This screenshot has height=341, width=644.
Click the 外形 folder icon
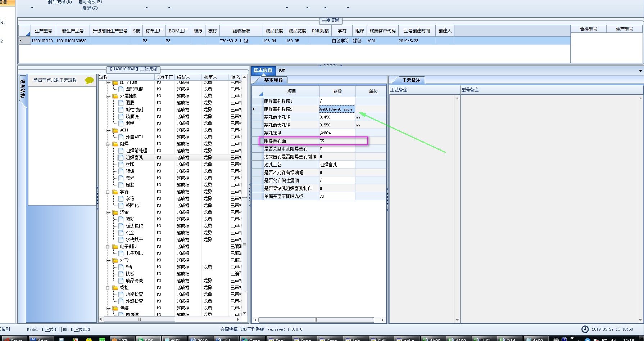115,260
